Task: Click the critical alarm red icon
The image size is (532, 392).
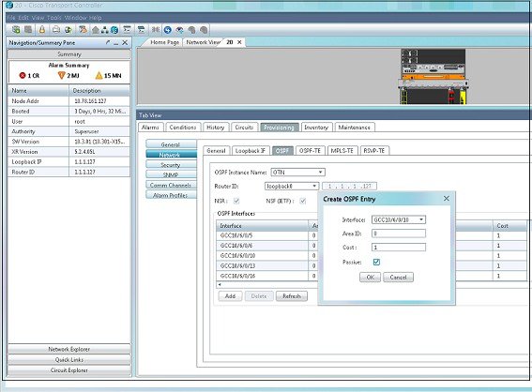Action: click(x=23, y=75)
